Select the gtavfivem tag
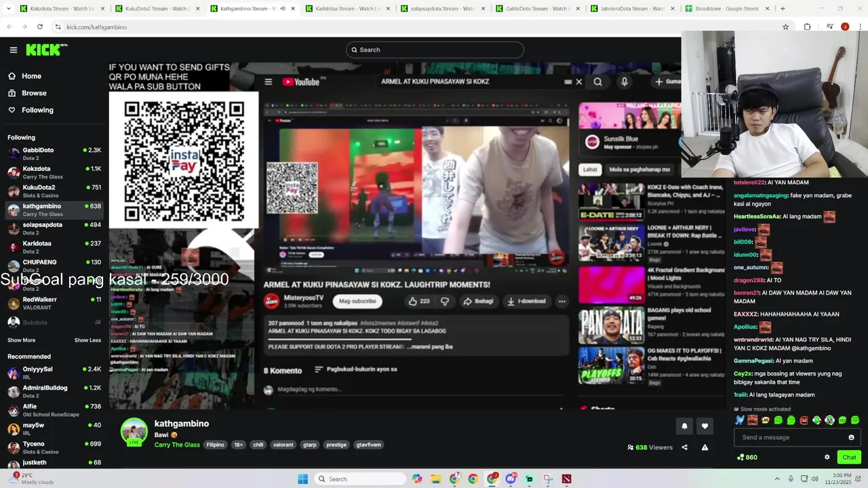 (369, 445)
